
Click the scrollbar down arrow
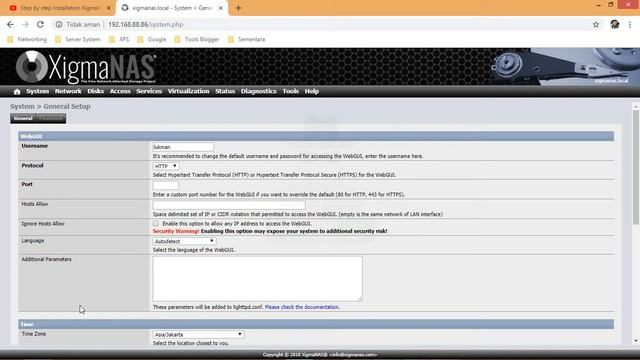636,340
